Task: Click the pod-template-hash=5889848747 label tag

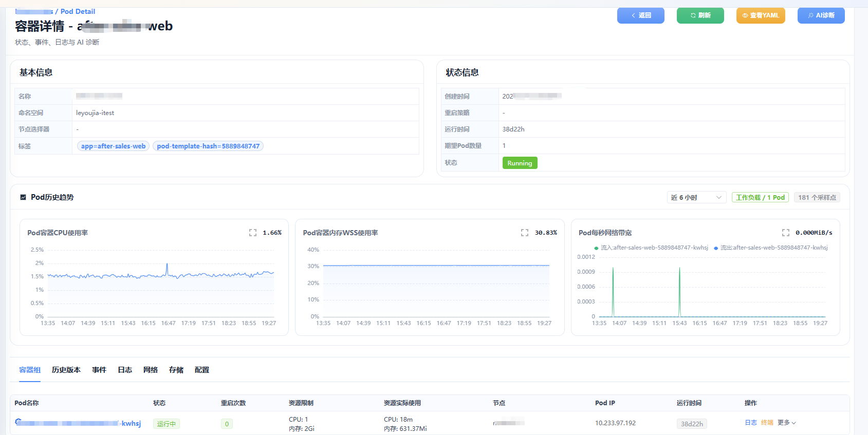Action: (208, 146)
